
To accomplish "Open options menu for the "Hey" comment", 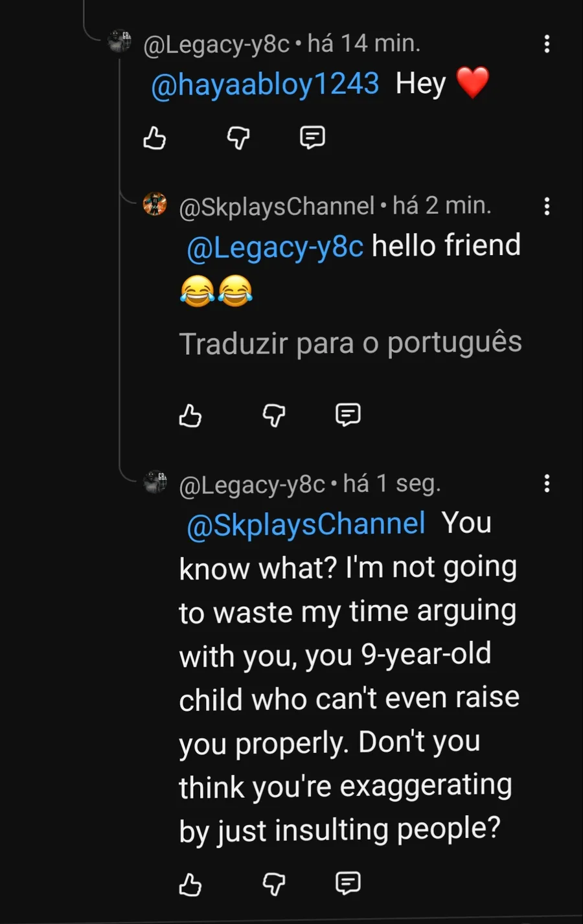I will [x=547, y=44].
